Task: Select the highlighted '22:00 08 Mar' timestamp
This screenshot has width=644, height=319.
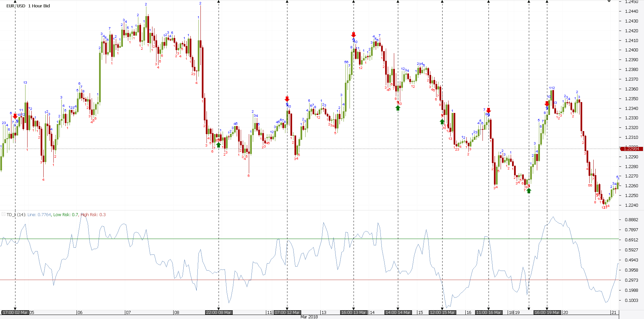Action: coord(218,312)
